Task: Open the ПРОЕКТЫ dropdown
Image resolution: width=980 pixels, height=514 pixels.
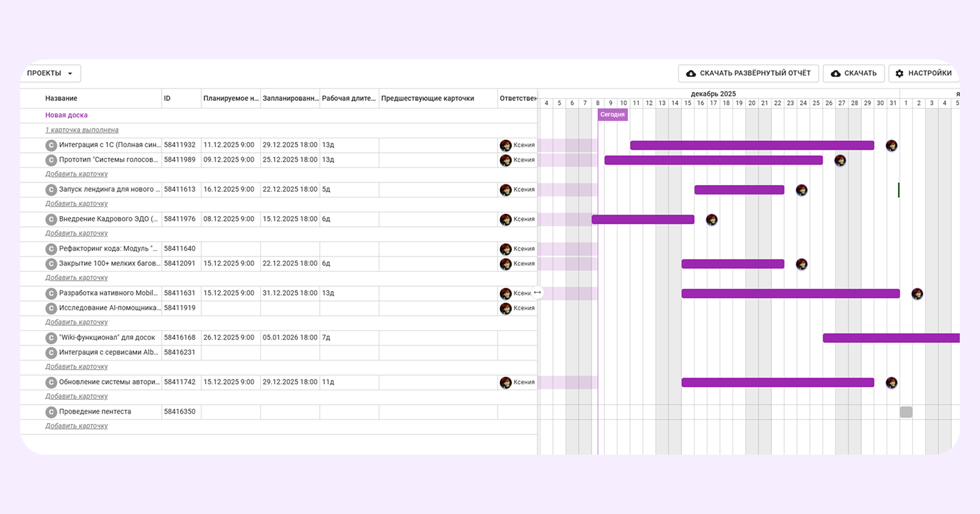Action: [51, 73]
